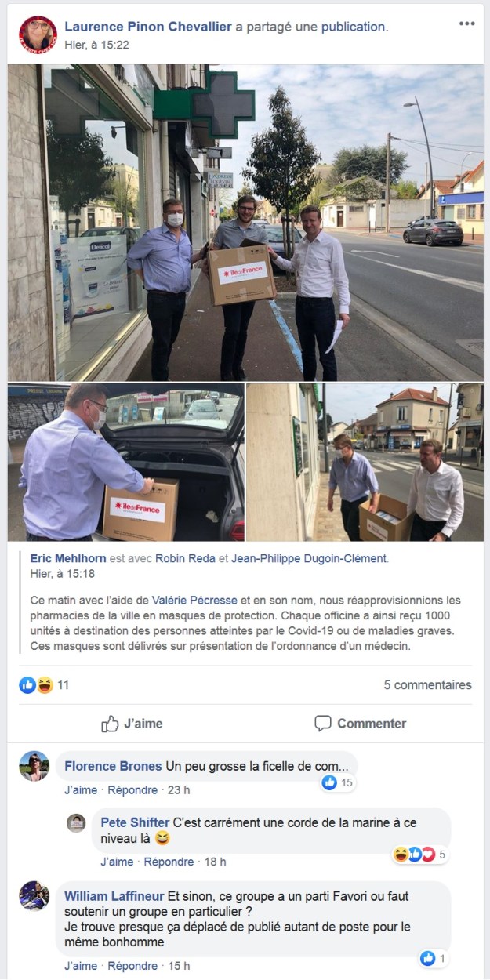Click Répondre under Florence Brones' comment

132,790
